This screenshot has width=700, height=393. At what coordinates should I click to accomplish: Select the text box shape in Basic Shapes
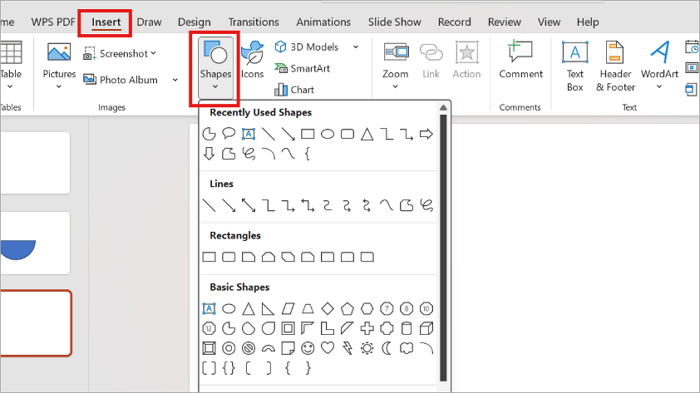209,309
